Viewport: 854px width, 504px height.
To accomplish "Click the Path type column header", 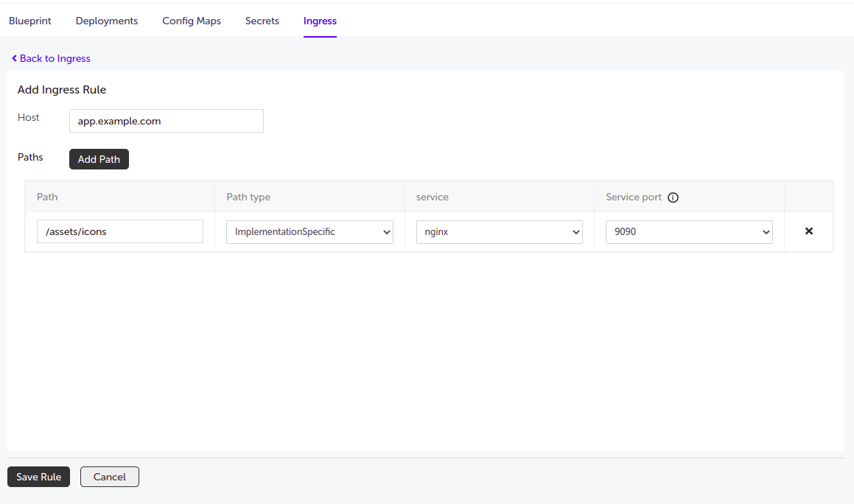I will 248,197.
